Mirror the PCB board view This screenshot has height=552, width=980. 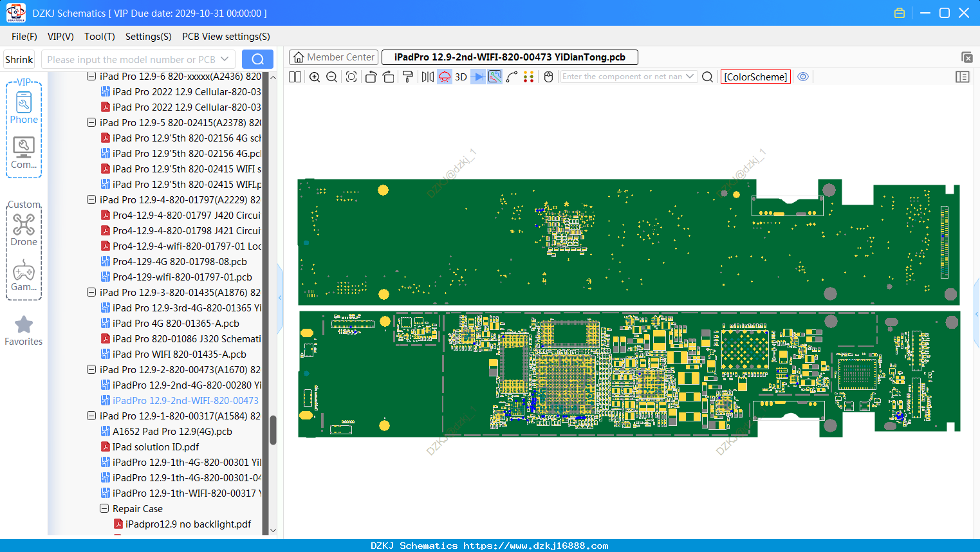tap(428, 77)
